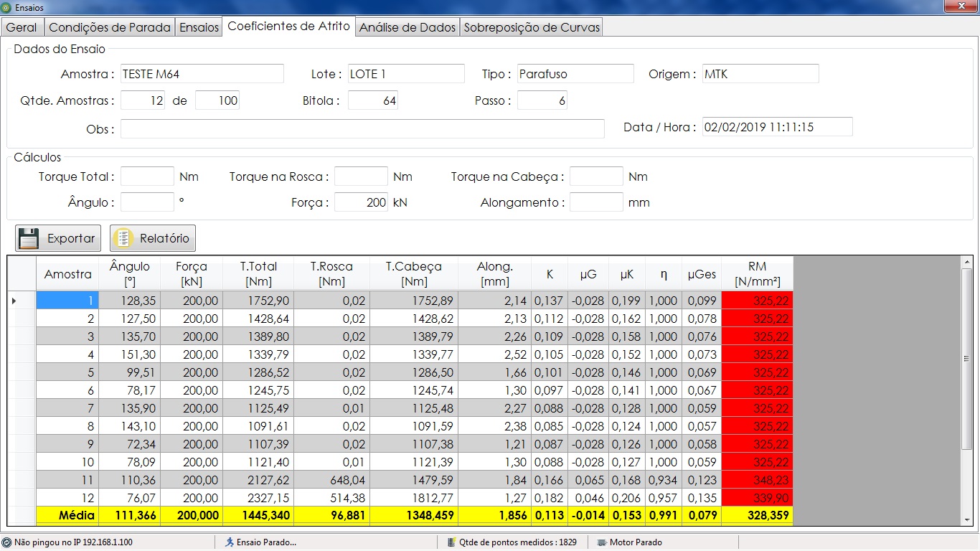Screen dimensions: 980x551
Task: Click the table scrollbar up arrow
Action: [967, 263]
